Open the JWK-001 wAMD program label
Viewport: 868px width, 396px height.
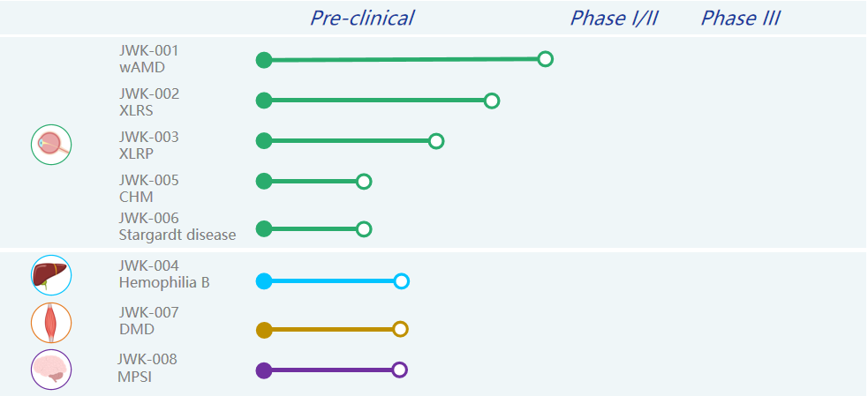(x=149, y=58)
